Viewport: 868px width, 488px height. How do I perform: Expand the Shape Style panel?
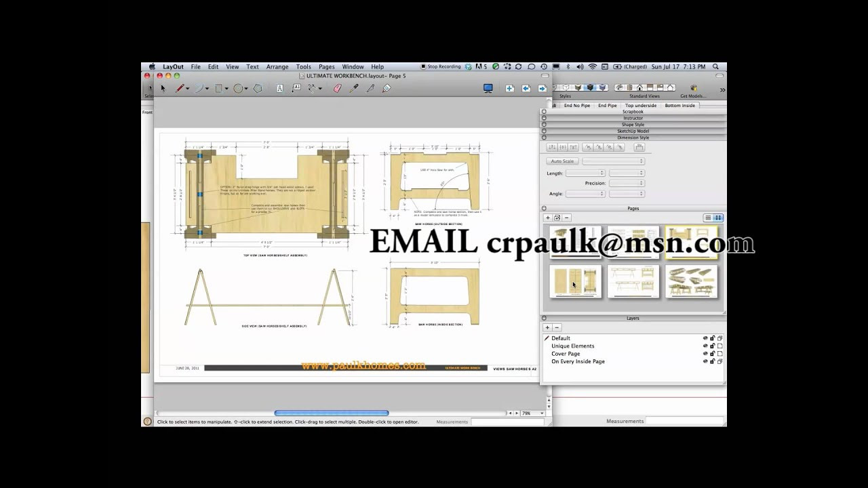point(544,125)
